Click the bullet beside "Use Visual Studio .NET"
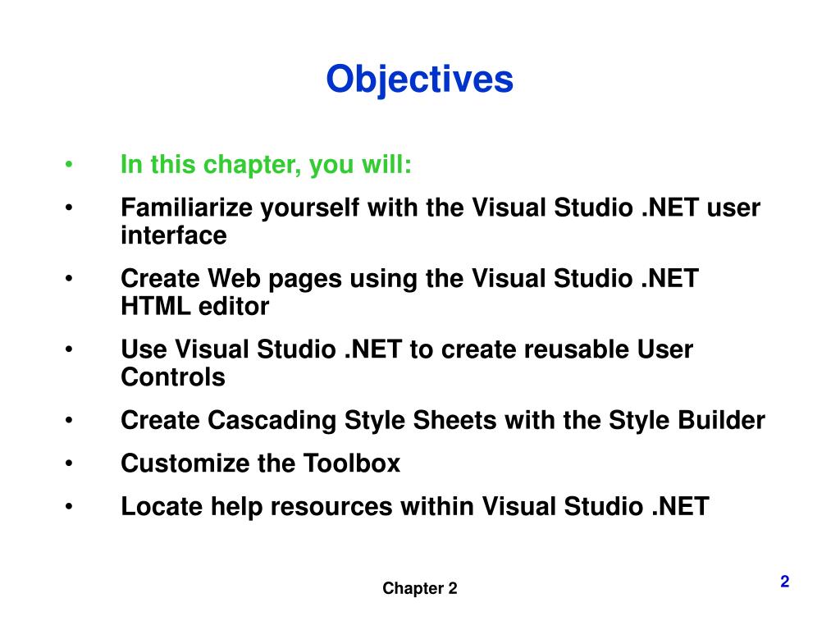This screenshot has width=840, height=630. 71,351
